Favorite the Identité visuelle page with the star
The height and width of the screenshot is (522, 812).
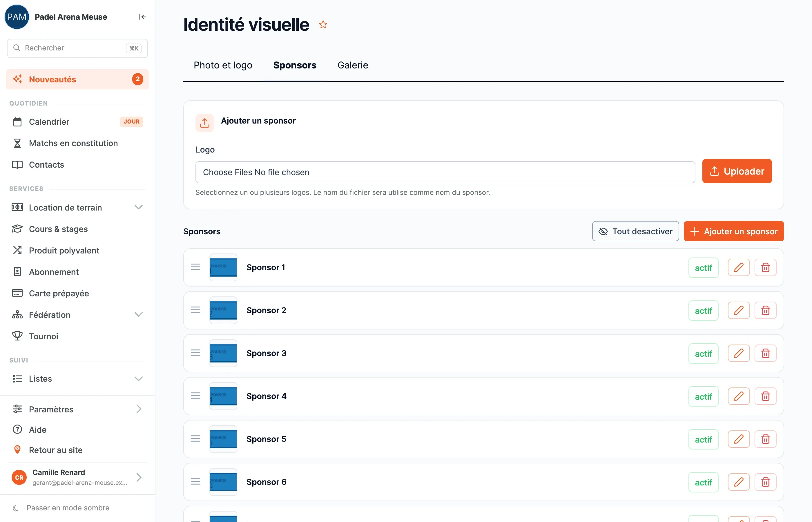323,24
